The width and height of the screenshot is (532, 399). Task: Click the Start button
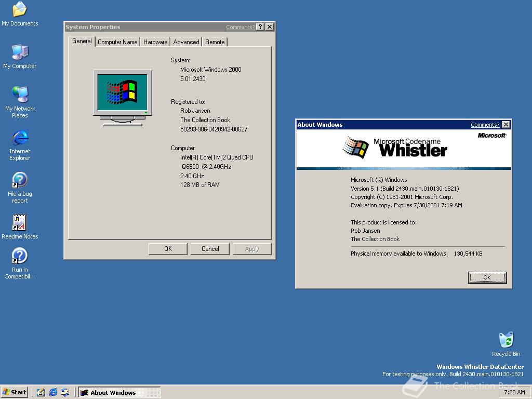[x=14, y=392]
